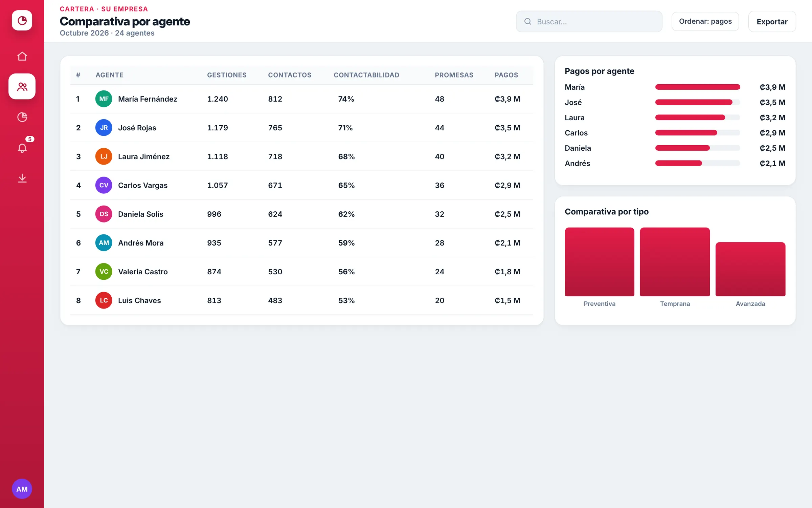Click the magnifier icon in search box

527,21
